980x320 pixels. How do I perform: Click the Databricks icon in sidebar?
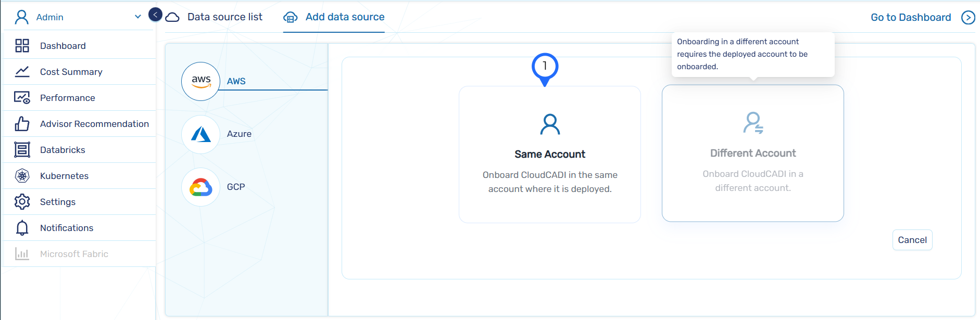22,150
